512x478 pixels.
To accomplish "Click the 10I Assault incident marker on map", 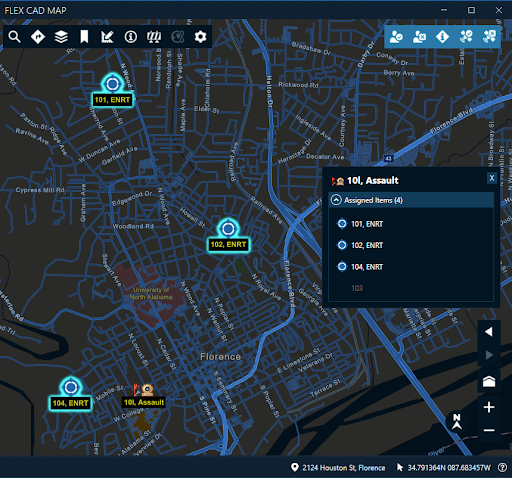I will (144, 390).
